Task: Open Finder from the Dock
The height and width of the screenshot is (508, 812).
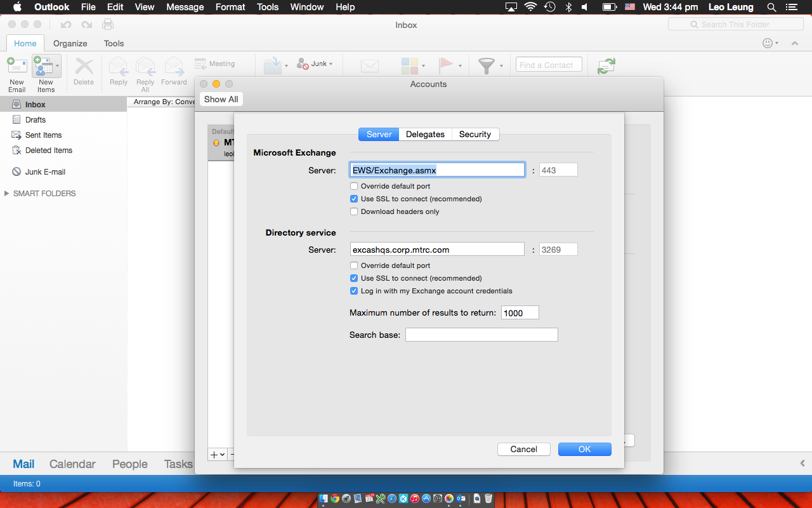Action: tap(324, 499)
